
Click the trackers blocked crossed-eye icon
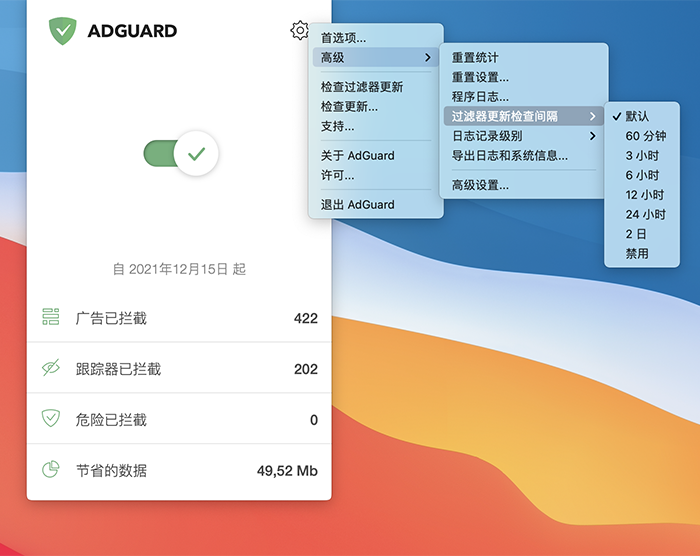(51, 368)
